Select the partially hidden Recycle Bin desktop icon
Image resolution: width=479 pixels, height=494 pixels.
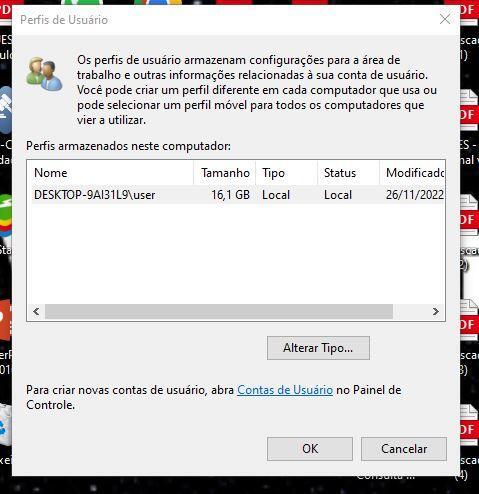point(6,425)
